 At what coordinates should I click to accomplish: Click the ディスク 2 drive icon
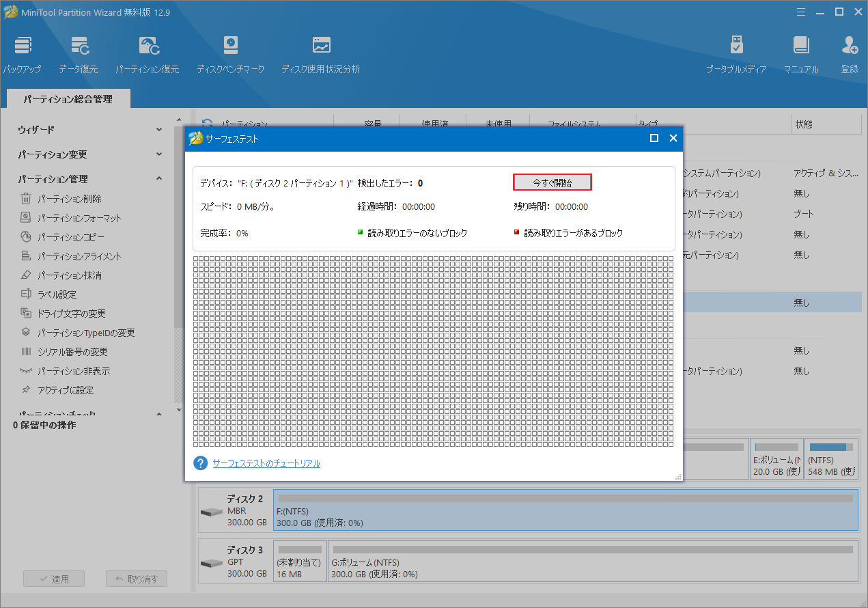click(211, 512)
